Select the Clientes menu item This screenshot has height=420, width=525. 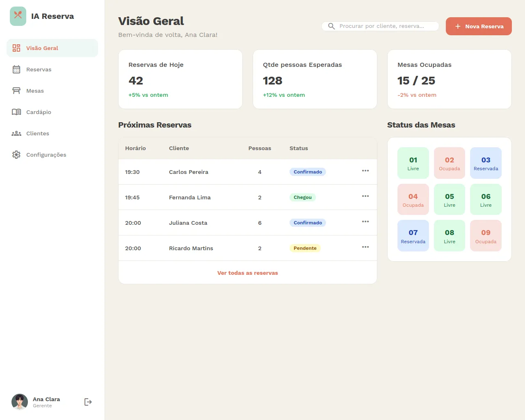[38, 133]
